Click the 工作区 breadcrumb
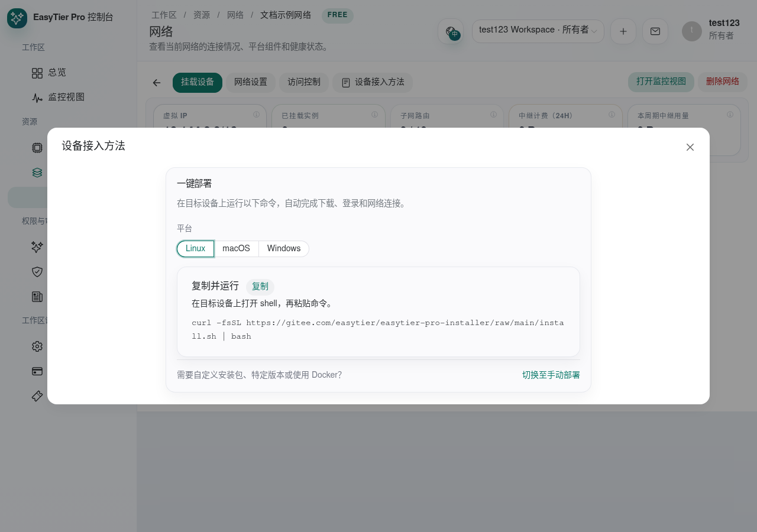 [164, 15]
